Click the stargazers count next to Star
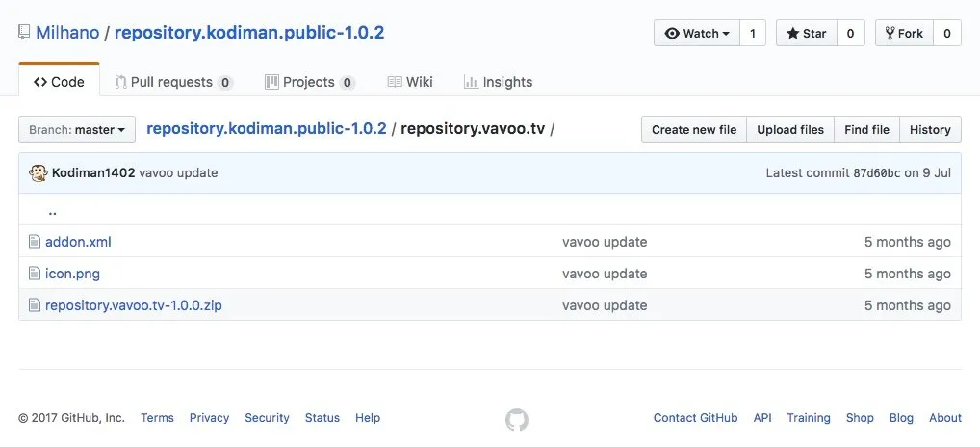Screen dimensions: 980x447 tap(850, 33)
